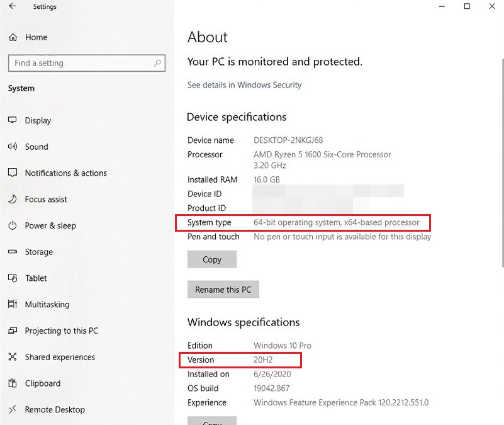
Task: Click the Device specifications heading
Action: (237, 117)
